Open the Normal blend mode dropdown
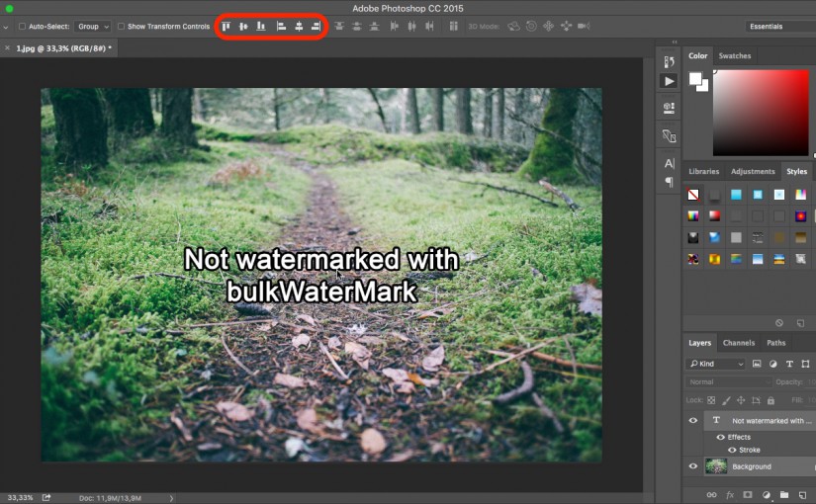Image resolution: width=816 pixels, height=504 pixels. [728, 381]
